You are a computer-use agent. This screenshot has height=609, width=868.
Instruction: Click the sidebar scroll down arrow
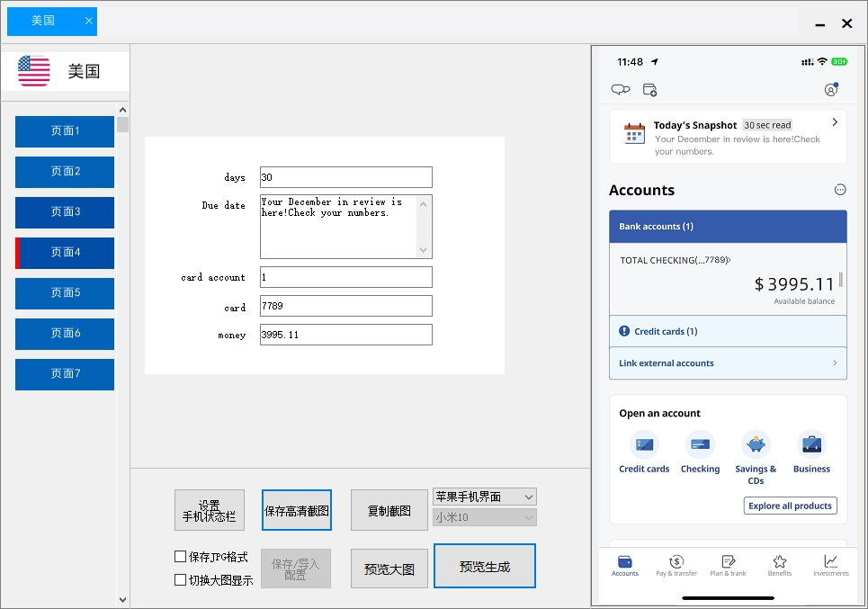click(x=123, y=600)
